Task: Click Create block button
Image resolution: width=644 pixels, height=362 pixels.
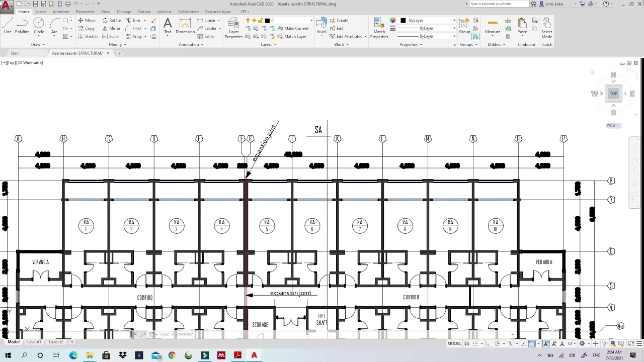Action: 339,21
